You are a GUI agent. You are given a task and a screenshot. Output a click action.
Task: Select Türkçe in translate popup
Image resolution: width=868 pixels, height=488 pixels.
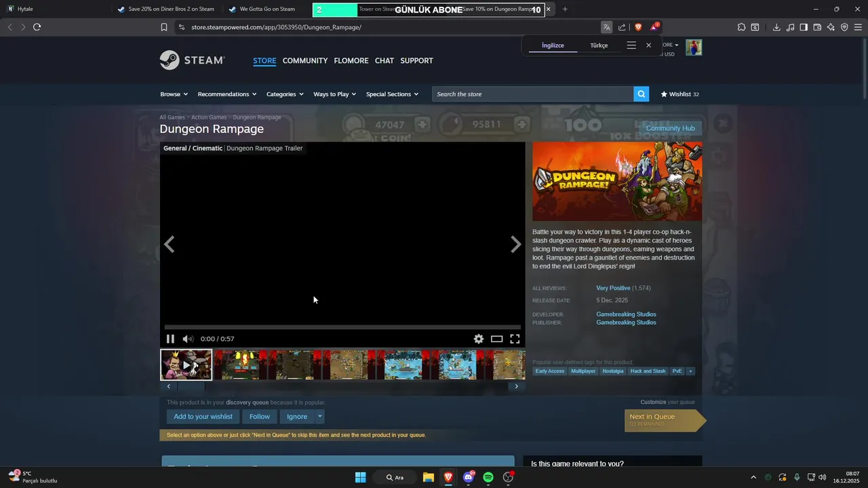tap(599, 45)
